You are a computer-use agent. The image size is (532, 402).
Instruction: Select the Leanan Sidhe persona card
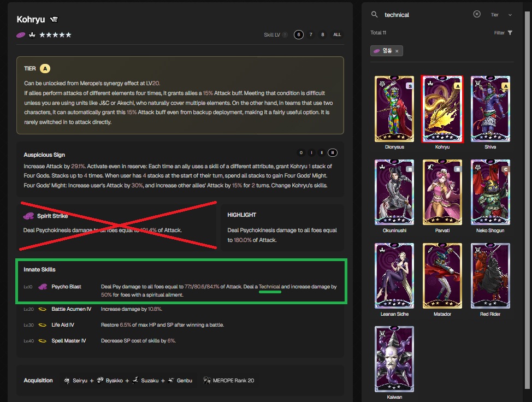(394, 275)
